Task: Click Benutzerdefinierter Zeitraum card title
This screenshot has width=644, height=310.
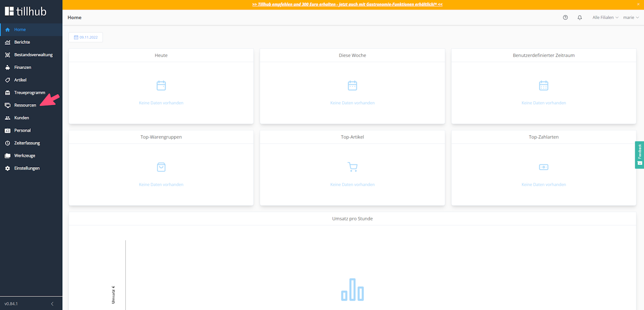Action: [544, 55]
